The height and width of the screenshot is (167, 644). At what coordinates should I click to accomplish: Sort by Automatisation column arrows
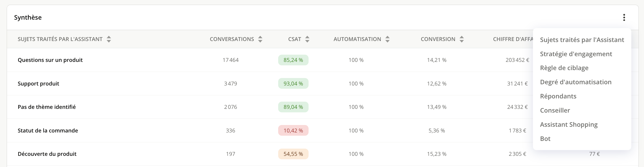click(387, 39)
